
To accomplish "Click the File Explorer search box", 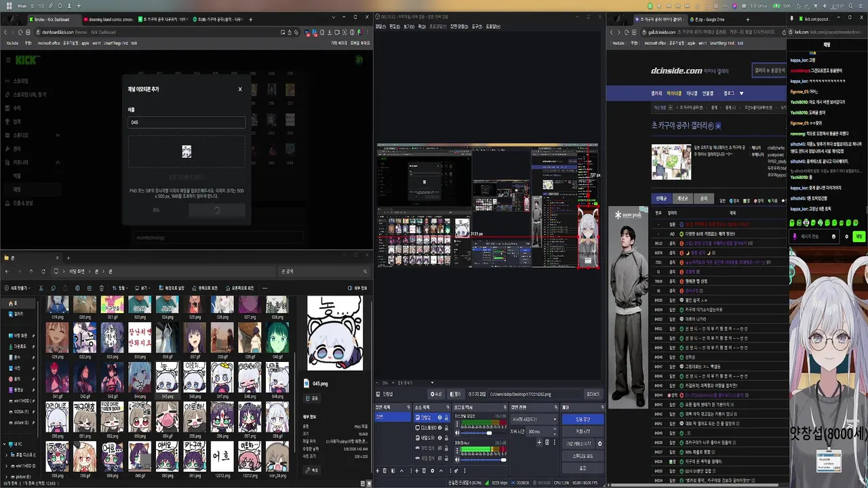I will click(x=324, y=271).
